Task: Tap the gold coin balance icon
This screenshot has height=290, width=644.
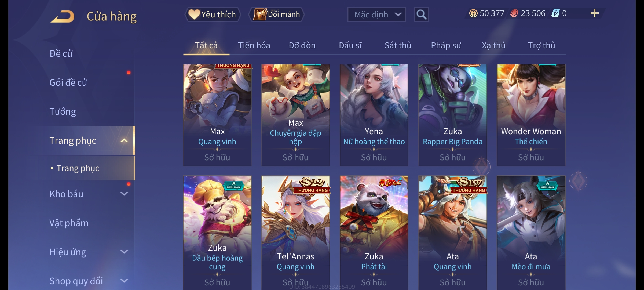Action: [x=473, y=13]
